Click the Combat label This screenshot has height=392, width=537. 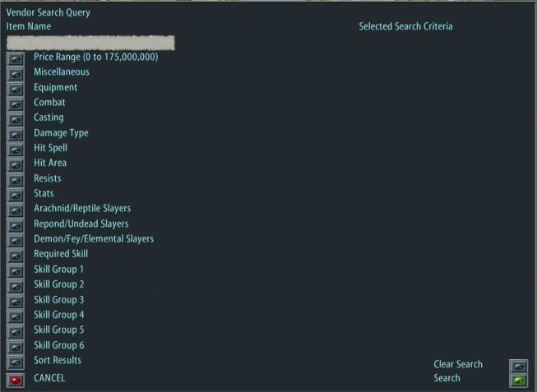tap(49, 103)
